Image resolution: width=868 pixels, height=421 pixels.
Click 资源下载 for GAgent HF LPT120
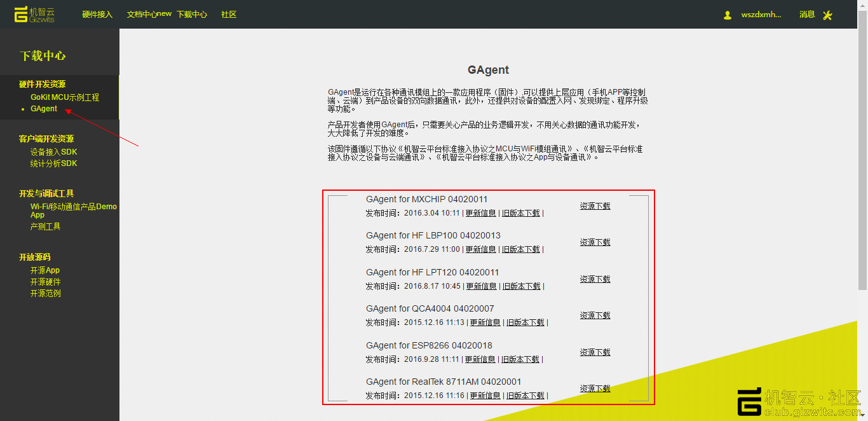tap(595, 279)
